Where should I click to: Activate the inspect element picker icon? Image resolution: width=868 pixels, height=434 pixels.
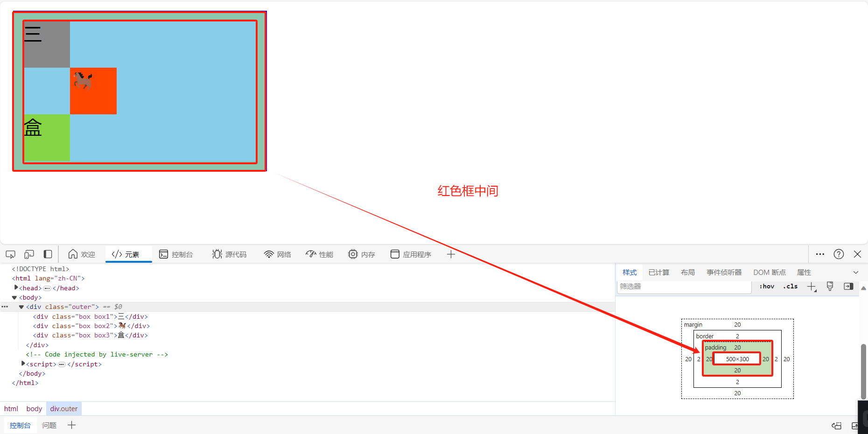click(10, 254)
